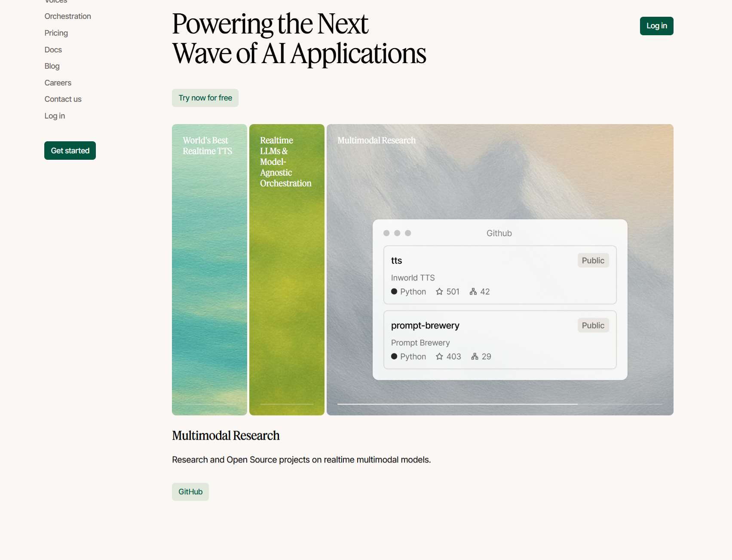Image resolution: width=732 pixels, height=560 pixels.
Task: Go to Docs in the sidebar
Action: [53, 50]
